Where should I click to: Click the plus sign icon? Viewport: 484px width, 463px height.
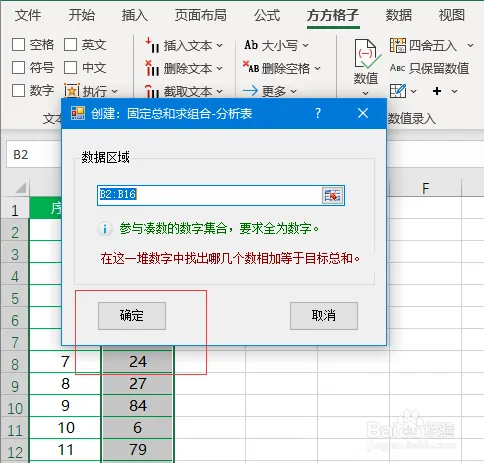coord(437,91)
